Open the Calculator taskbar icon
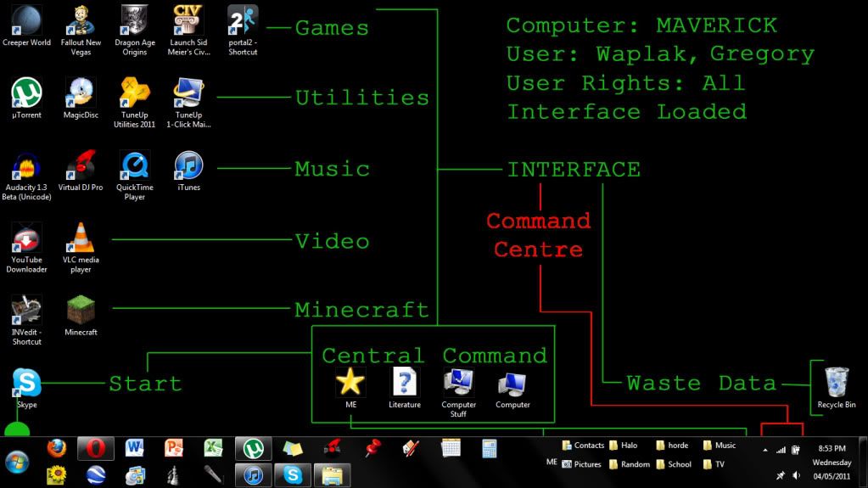Image resolution: width=868 pixels, height=488 pixels. [x=490, y=448]
